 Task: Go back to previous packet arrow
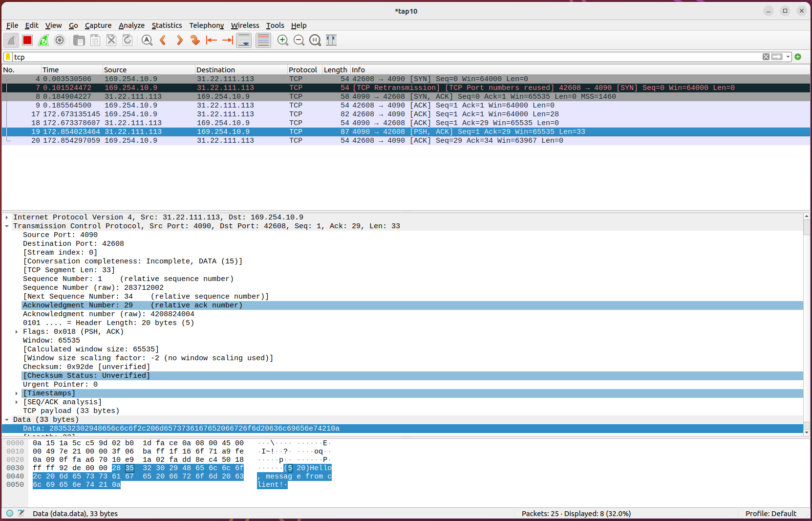coord(163,40)
